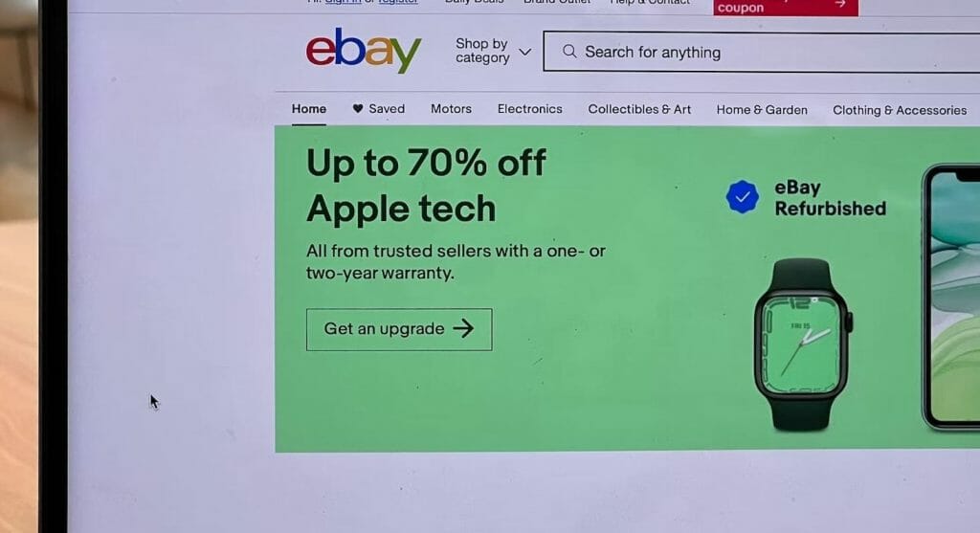980x533 pixels.
Task: Expand the Shop by category chevron
Action: (525, 52)
